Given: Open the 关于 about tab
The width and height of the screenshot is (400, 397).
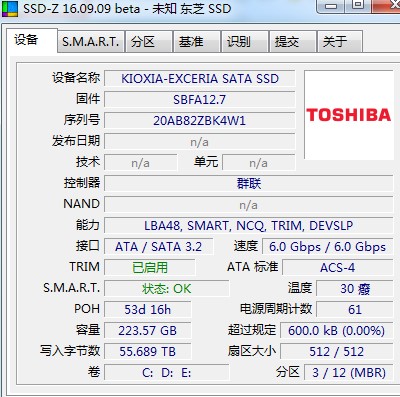Looking at the screenshot, I should click(339, 42).
